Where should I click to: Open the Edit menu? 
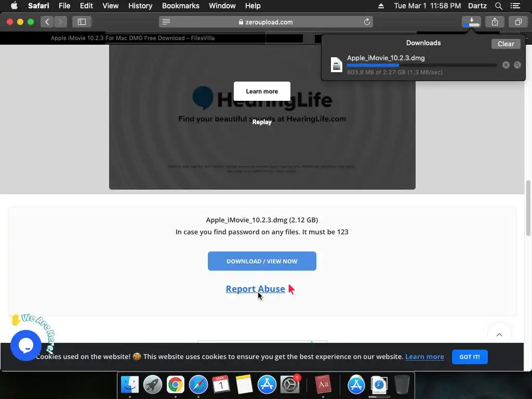[x=86, y=6]
